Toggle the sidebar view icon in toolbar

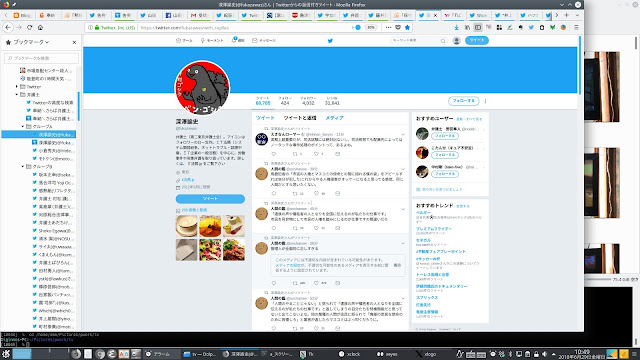(478, 27)
